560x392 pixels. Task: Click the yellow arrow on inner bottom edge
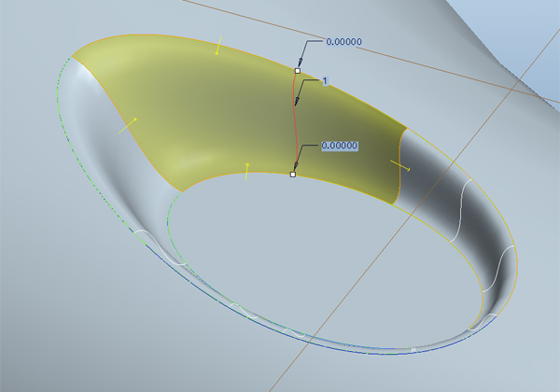click(246, 170)
